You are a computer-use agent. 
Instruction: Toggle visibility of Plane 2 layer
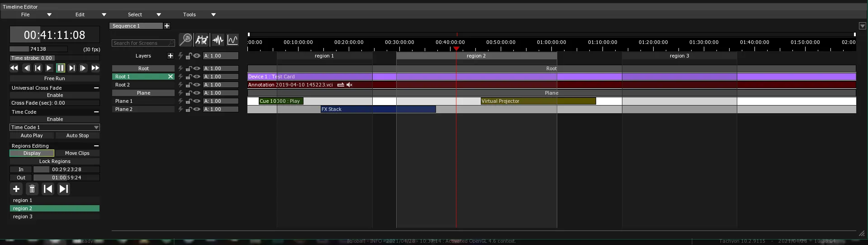point(197,109)
